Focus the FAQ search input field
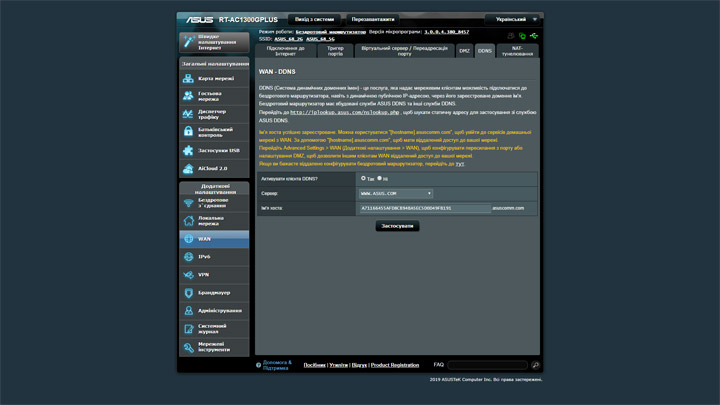 tap(487, 365)
